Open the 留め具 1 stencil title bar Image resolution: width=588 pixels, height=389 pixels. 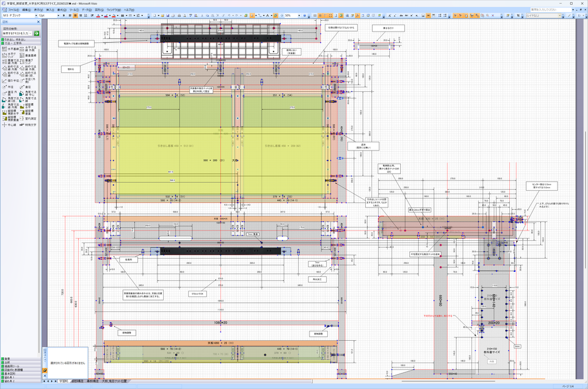[x=21, y=378]
